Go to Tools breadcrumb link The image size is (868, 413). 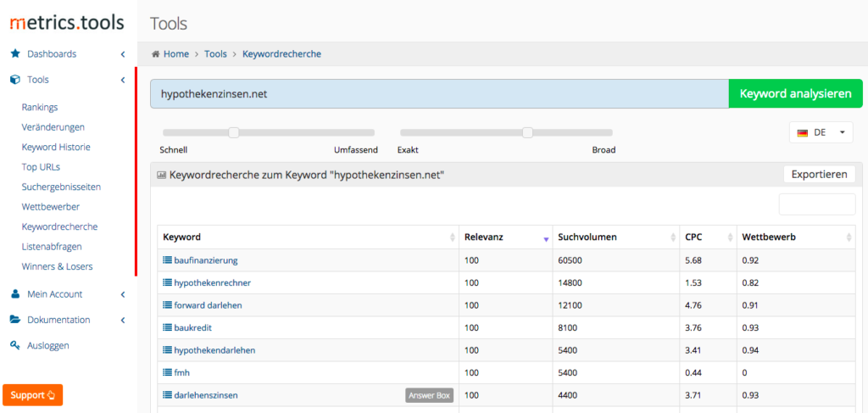pos(215,54)
